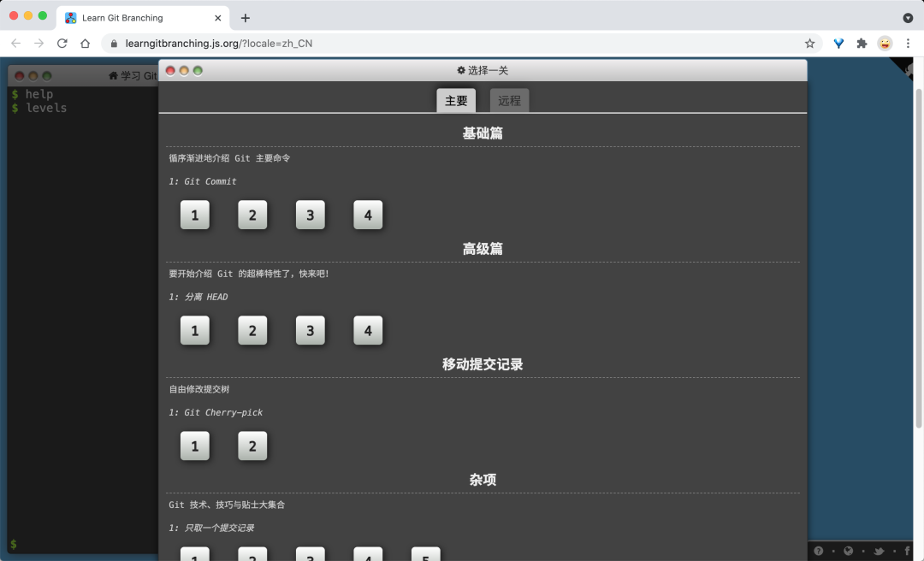Close the level select dialog with red button

tap(170, 71)
